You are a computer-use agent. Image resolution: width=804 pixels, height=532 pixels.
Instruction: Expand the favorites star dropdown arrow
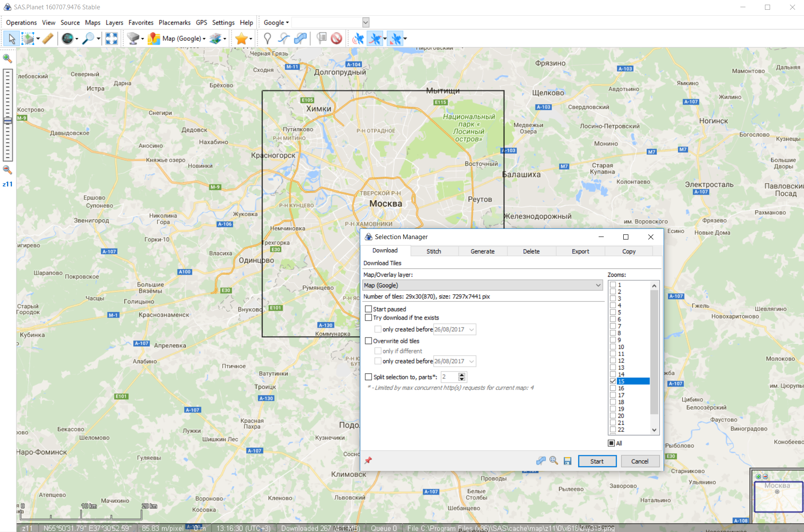(251, 39)
